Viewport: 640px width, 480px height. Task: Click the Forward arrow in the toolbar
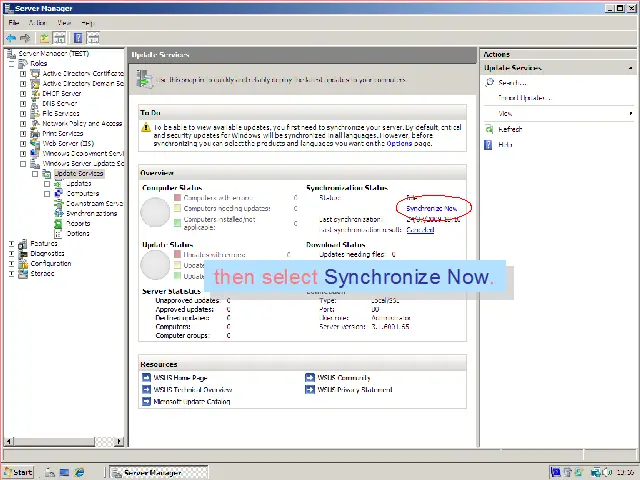25,38
